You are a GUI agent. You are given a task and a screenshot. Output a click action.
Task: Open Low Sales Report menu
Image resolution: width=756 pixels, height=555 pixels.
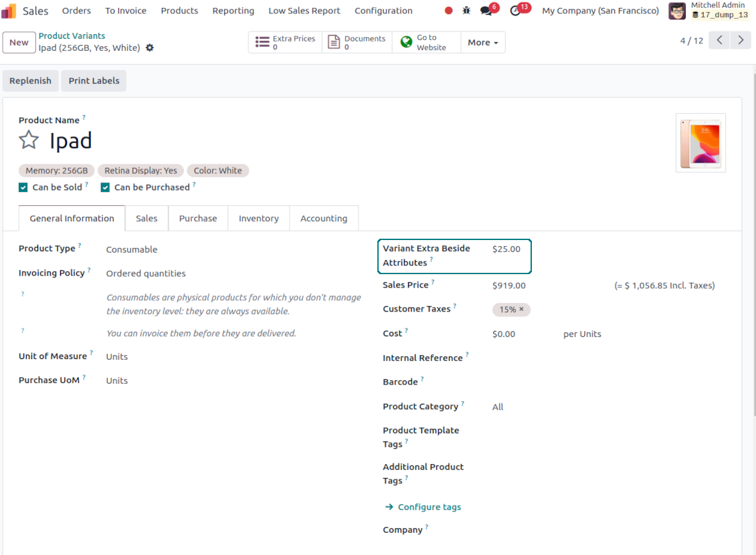(304, 11)
